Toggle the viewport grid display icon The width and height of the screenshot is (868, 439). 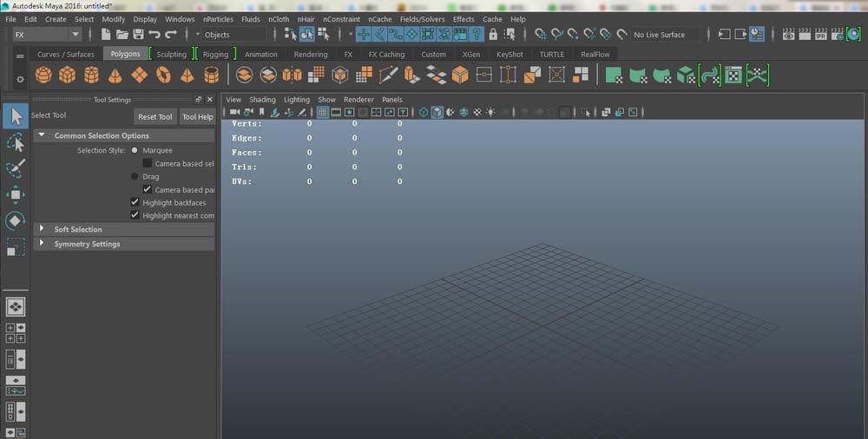[322, 112]
